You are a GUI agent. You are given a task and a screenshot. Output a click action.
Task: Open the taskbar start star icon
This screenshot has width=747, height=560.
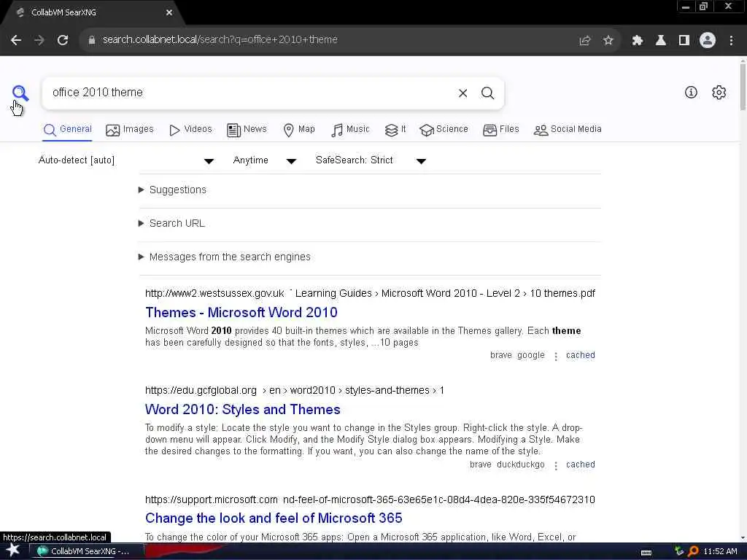click(x=12, y=551)
